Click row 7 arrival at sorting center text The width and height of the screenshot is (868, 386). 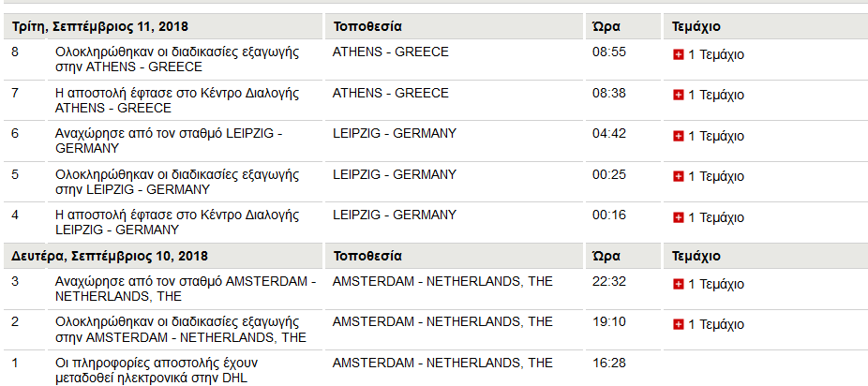(177, 100)
